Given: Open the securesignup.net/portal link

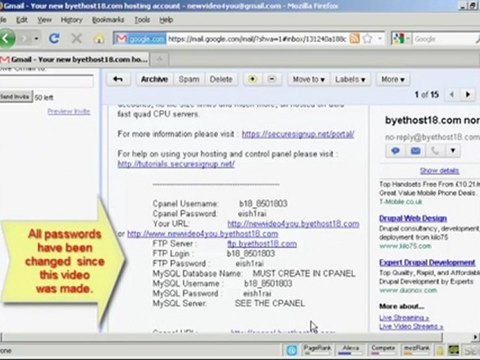Looking at the screenshot, I should point(298,134).
